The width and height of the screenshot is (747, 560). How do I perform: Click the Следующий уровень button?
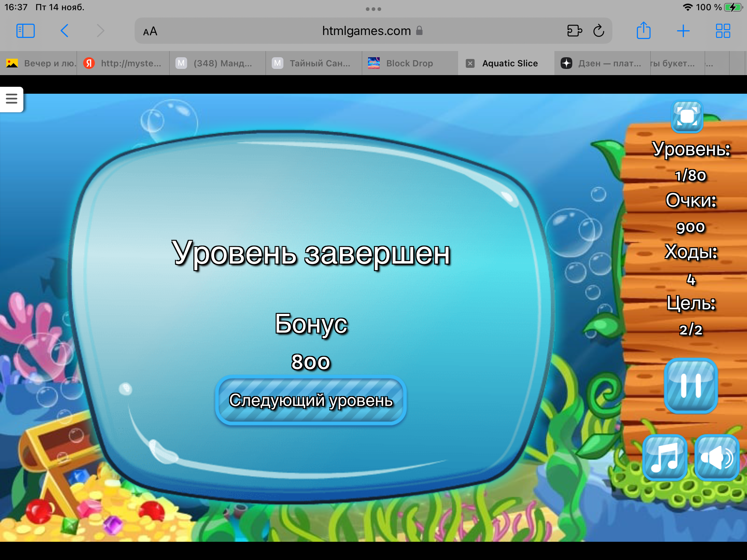[x=311, y=400]
